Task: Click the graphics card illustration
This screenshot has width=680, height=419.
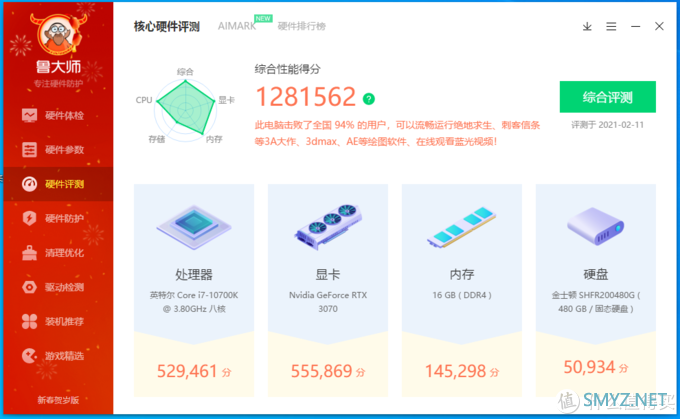Action: pos(328,226)
